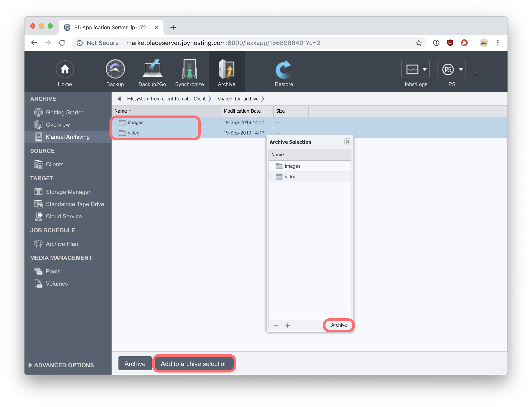
Task: Open the Synchronize module
Action: coord(189,73)
